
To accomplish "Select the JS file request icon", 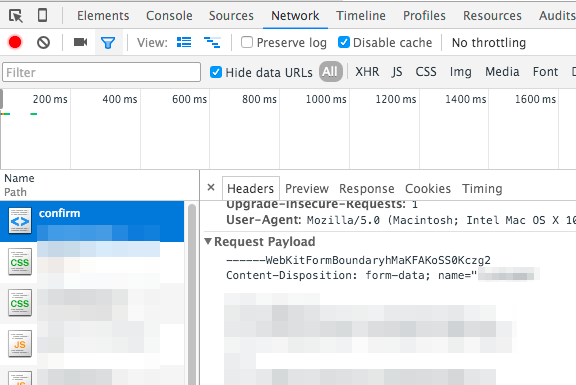I will pos(20,344).
